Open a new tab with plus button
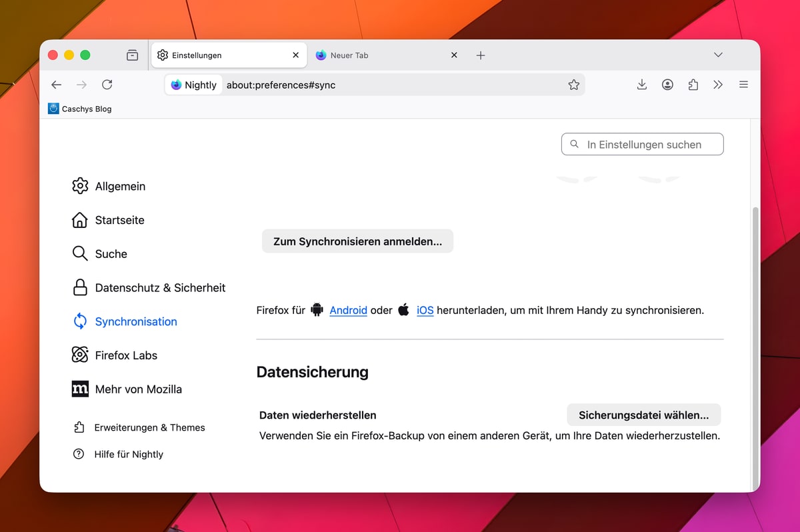Viewport: 800px width, 532px height. point(481,55)
